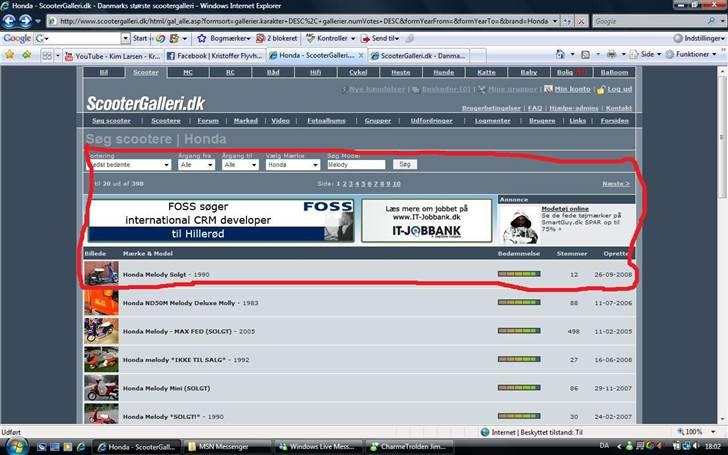728x455 pixels.
Task: Click the Log ud padlock icon
Action: click(x=598, y=89)
